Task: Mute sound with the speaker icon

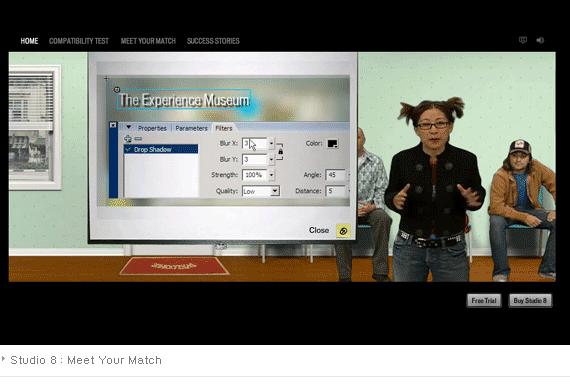Action: 540,40
